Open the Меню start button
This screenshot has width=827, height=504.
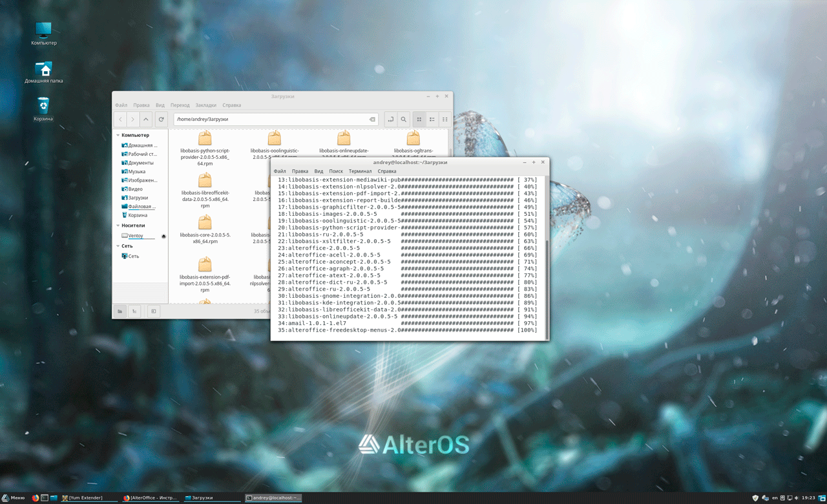click(x=14, y=498)
